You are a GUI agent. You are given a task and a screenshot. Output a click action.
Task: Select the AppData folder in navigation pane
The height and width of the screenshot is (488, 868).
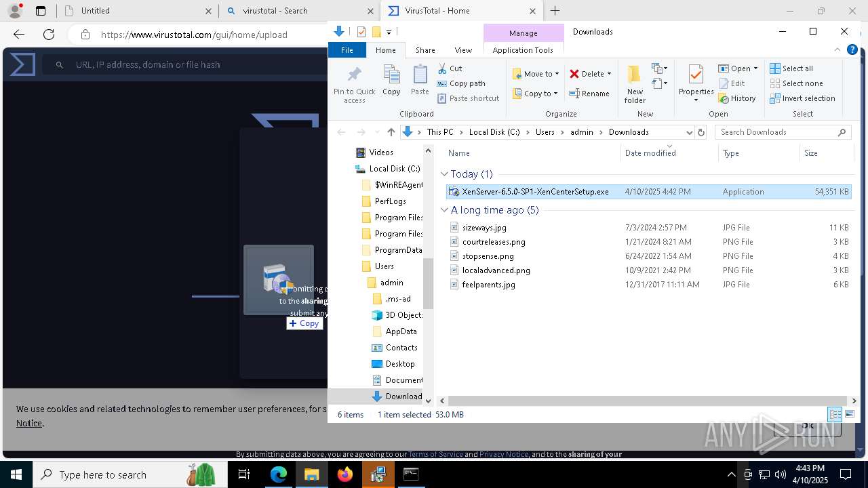click(401, 331)
